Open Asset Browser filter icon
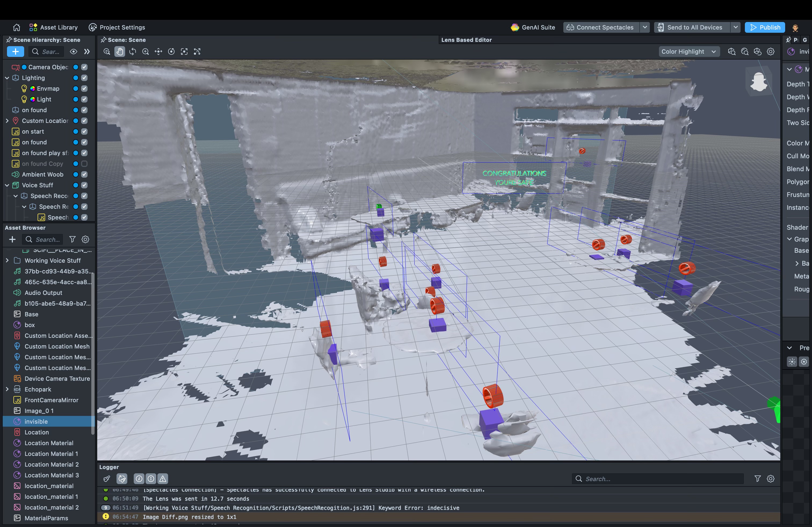This screenshot has width=812, height=527. click(72, 239)
